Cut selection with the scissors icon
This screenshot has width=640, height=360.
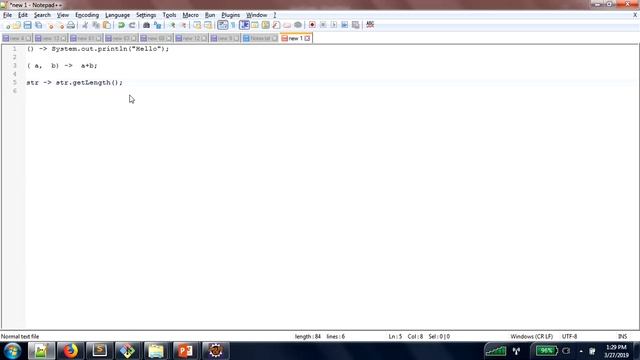pos(85,25)
